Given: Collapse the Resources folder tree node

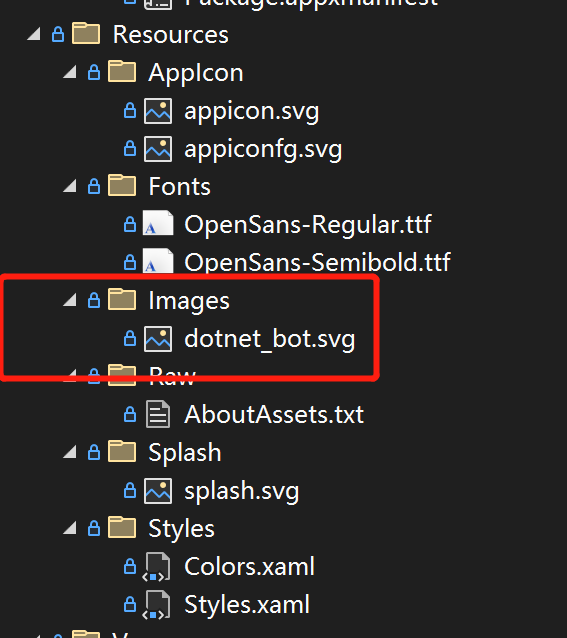Looking at the screenshot, I should [34, 34].
